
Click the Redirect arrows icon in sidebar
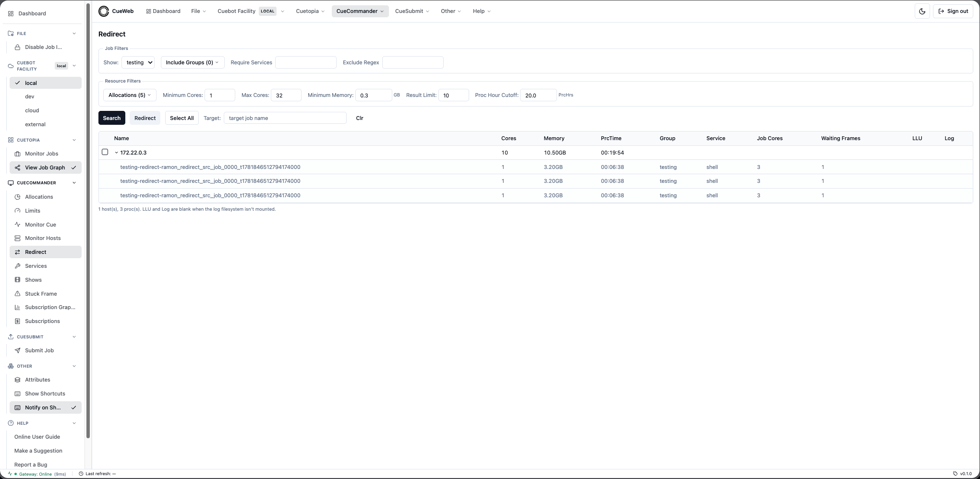18,252
